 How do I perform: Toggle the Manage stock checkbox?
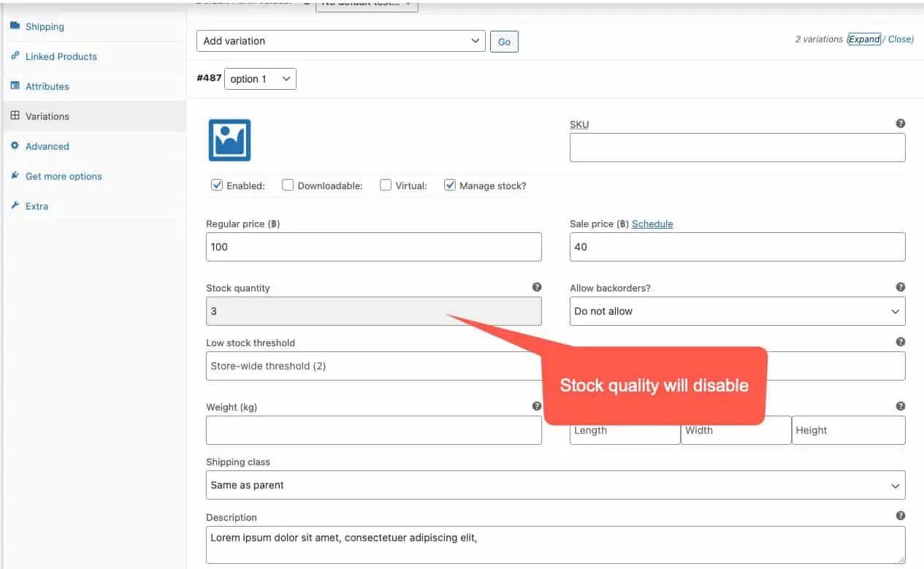tap(450, 186)
